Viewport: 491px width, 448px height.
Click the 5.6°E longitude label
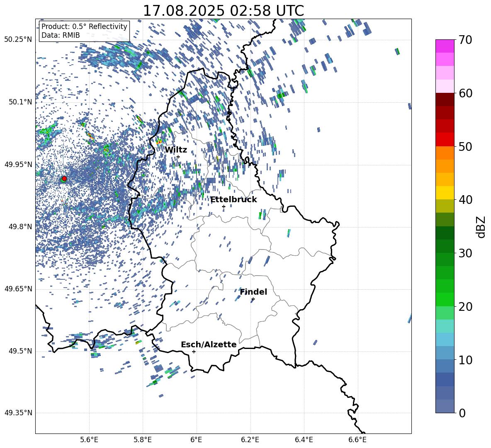point(89,440)
